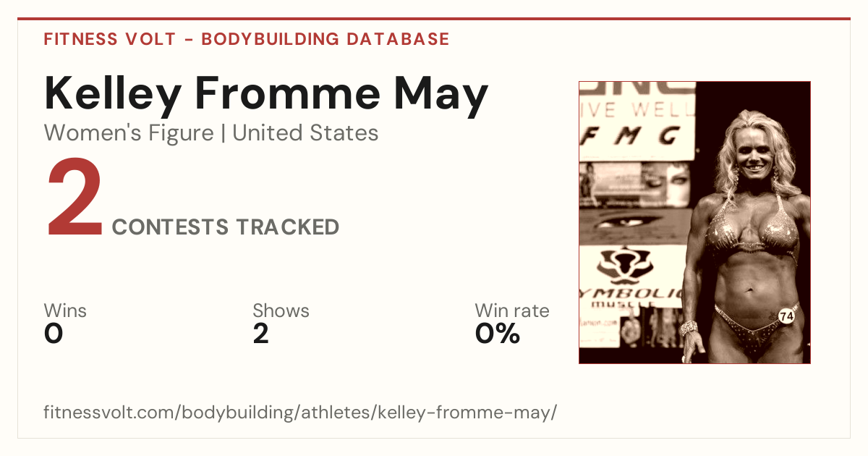Click the number 74 competitor badge
This screenshot has width=868, height=456.
[786, 316]
